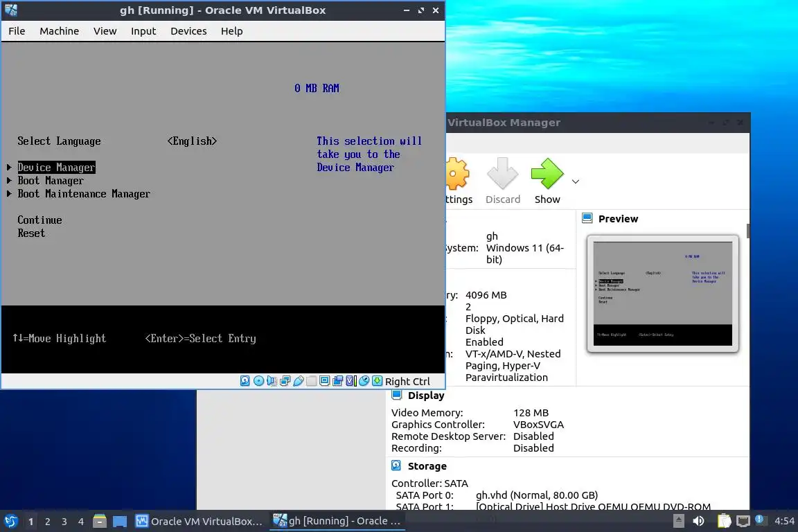
Task: Click the VBoxSVGA graphics controller value
Action: pos(538,425)
